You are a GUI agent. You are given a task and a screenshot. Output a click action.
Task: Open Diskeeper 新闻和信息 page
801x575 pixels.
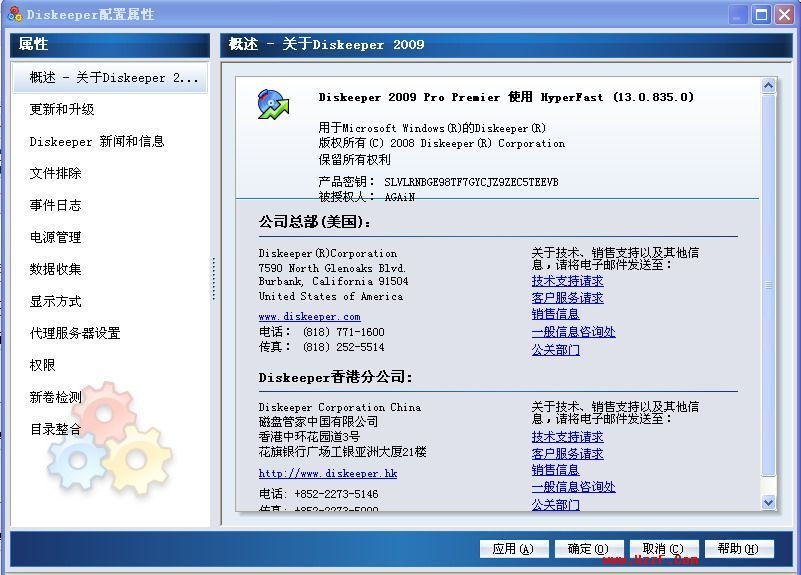click(97, 141)
